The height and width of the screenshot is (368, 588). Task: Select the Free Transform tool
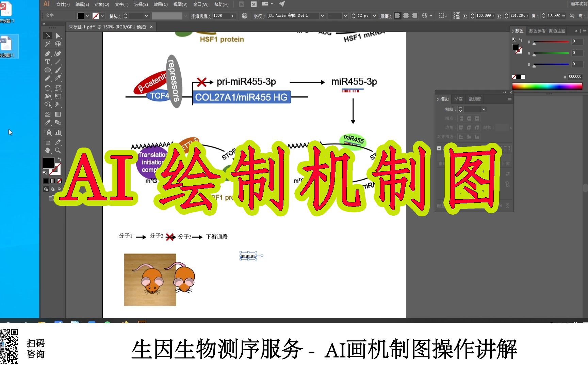(58, 96)
